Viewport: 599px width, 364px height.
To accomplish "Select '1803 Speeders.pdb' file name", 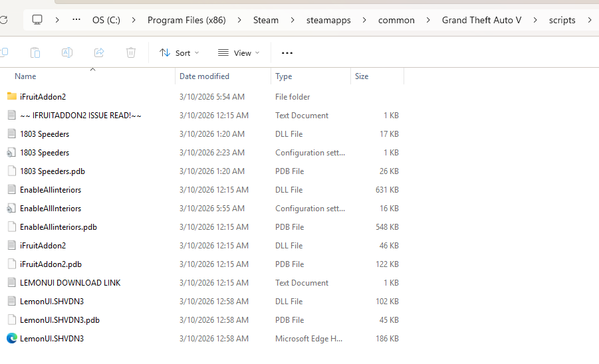I will [53, 171].
